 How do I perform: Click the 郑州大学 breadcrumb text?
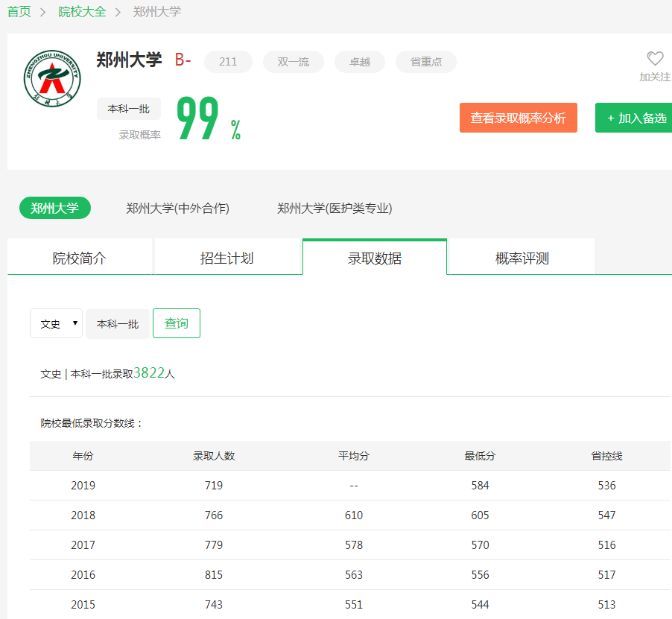tap(157, 12)
